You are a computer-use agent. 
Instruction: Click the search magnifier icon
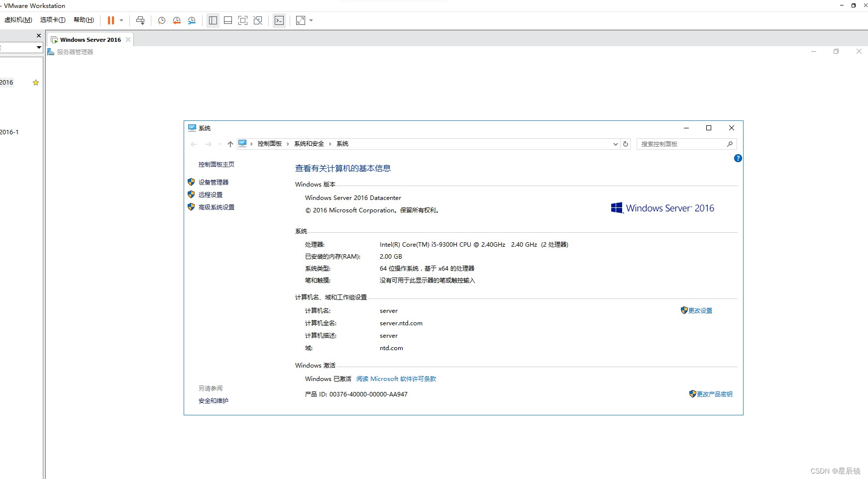point(730,144)
